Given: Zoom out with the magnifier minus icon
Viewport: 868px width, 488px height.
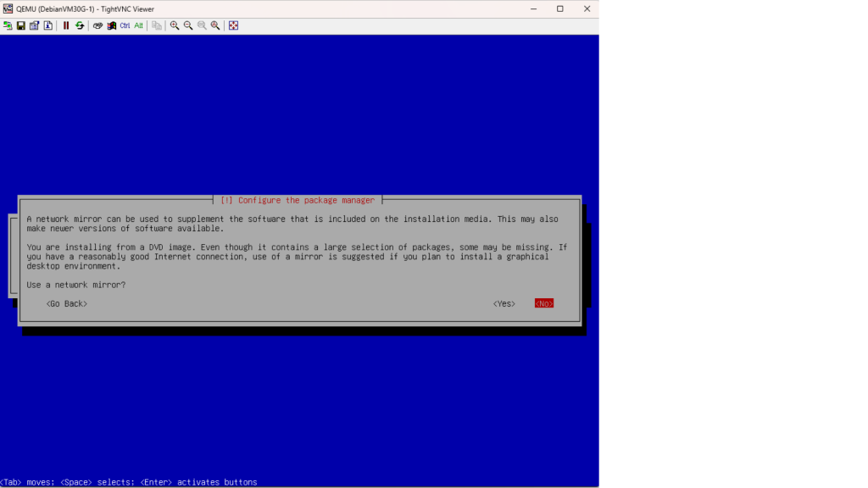Looking at the screenshot, I should (188, 25).
